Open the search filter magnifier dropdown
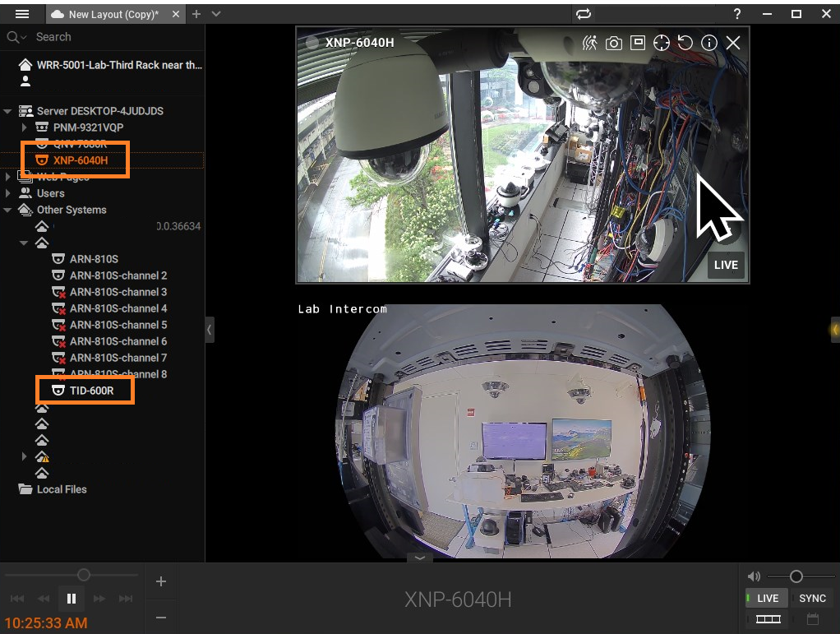This screenshot has width=840, height=634. coord(16,37)
